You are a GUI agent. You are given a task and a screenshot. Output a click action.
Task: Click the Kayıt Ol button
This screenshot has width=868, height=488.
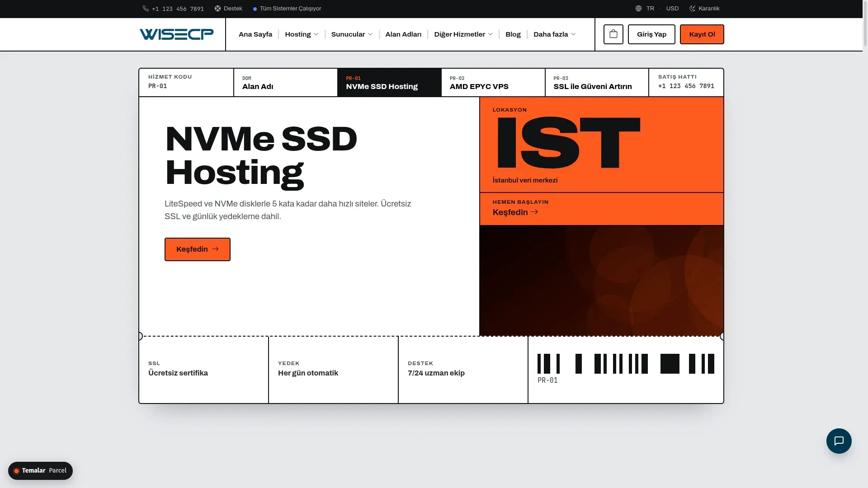(702, 34)
